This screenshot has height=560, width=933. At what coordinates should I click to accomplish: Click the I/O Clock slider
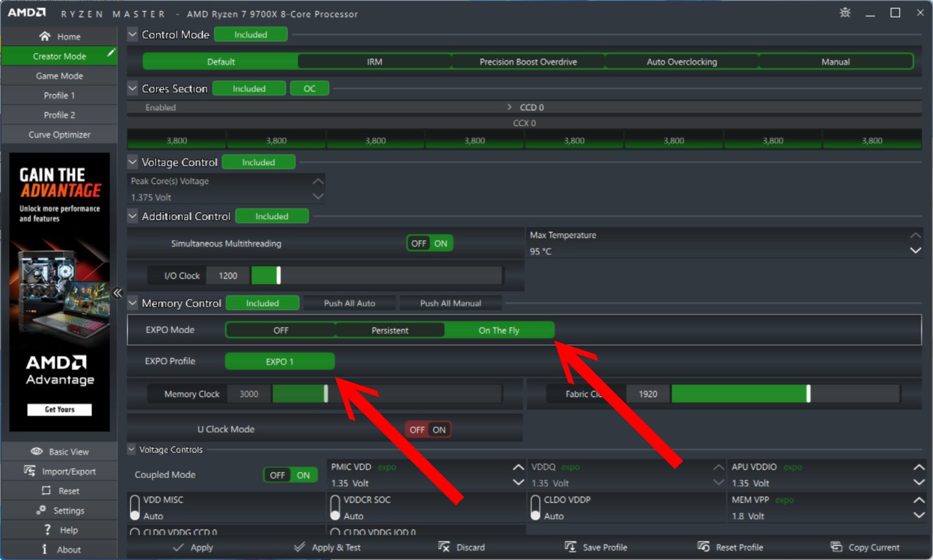376,275
